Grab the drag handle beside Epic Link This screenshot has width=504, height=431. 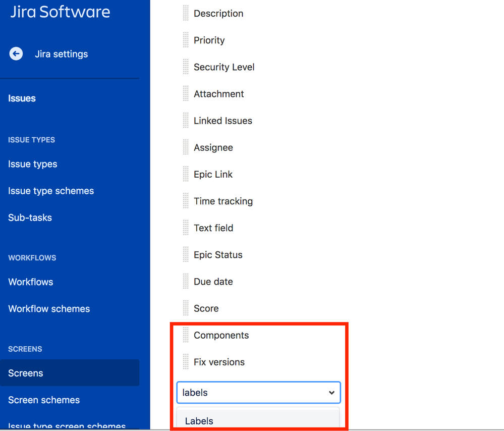click(186, 174)
